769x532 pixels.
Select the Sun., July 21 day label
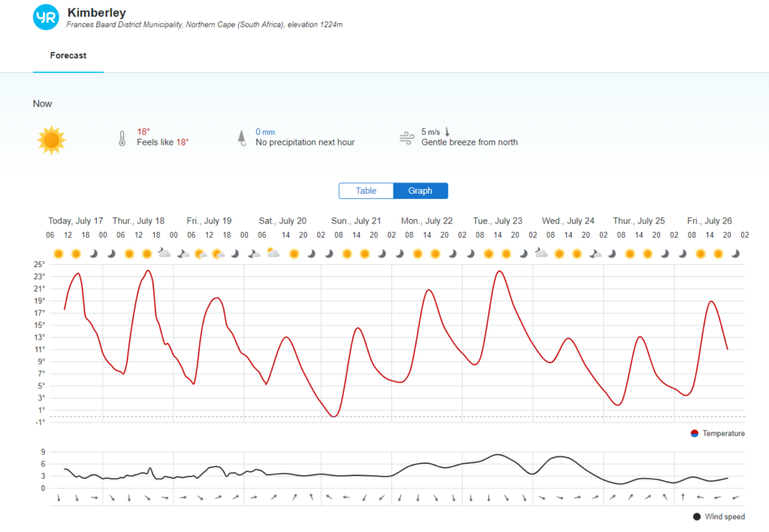tap(356, 221)
